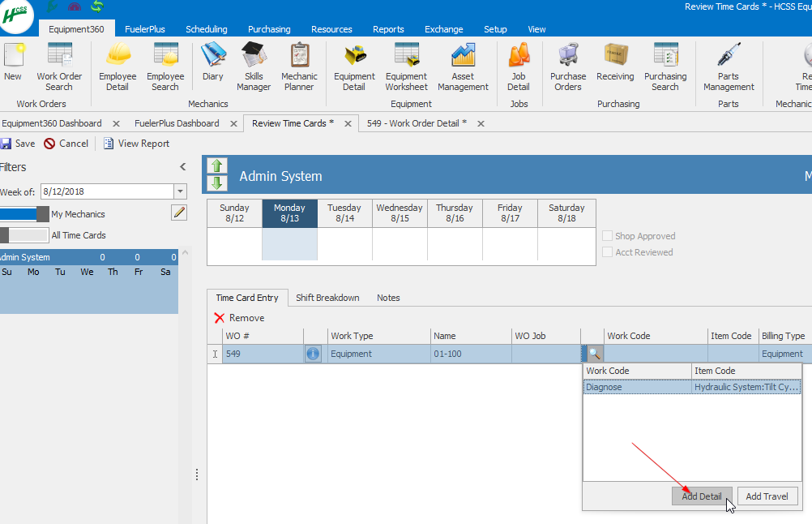812x524 pixels.
Task: Close the 549 - Work Order Detail tab
Action: pos(481,124)
